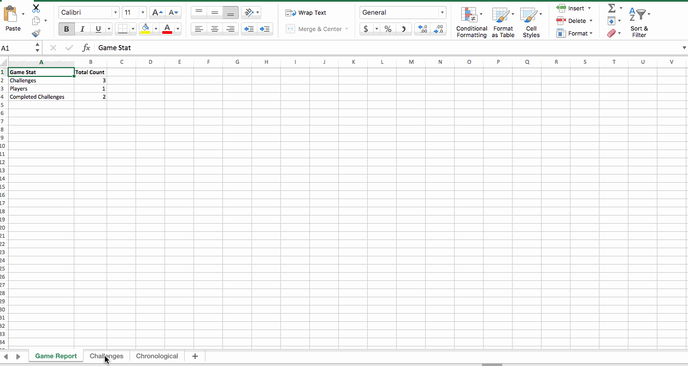Open the font color dropdown arrow
This screenshot has height=366, width=688.
click(178, 29)
